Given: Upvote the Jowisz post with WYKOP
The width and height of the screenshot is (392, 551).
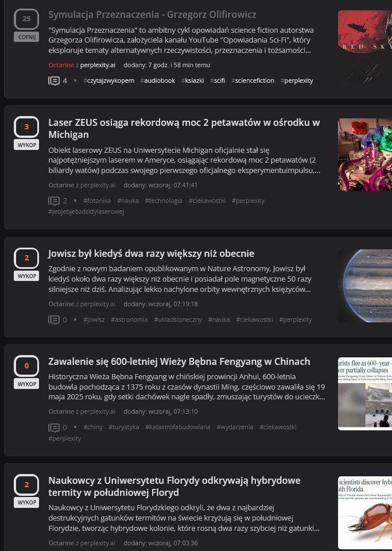Looking at the screenshot, I should tap(26, 276).
